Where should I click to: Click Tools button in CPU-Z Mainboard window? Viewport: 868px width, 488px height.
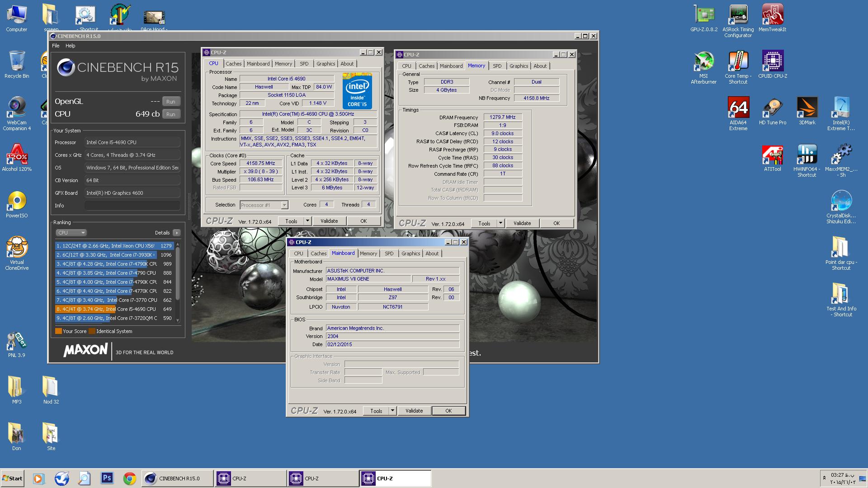point(376,411)
